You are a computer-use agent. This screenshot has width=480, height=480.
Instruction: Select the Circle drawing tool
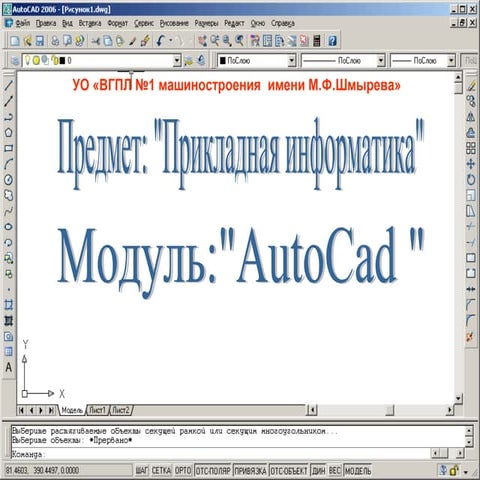coord(9,180)
